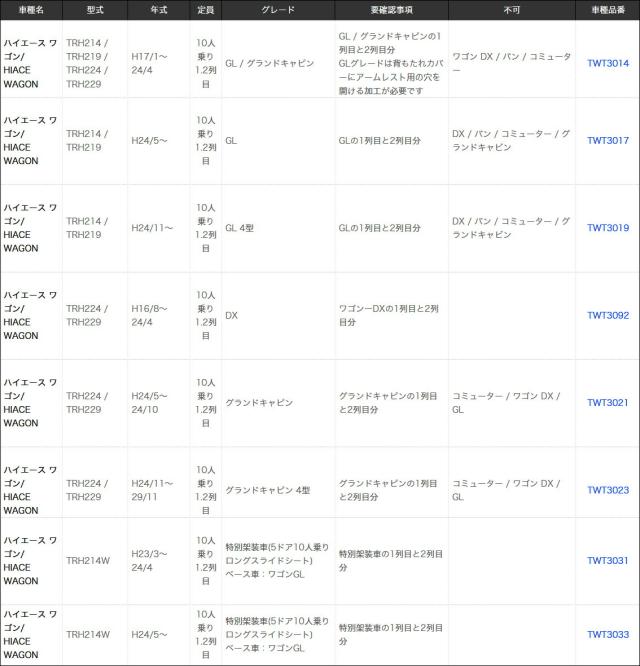Select the H16/8〜24/4 year cell
Screen dimensions: 640x666
[x=150, y=315]
